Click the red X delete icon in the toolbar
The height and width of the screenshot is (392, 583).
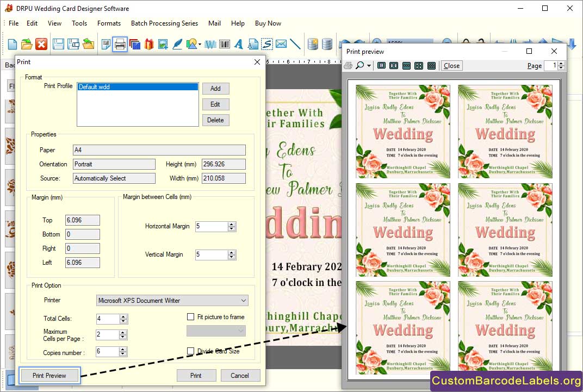click(41, 44)
